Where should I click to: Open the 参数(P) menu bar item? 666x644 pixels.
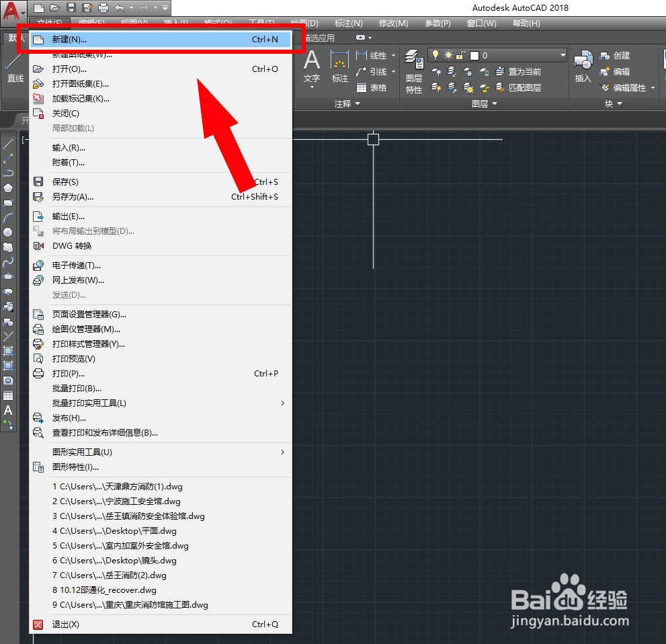click(x=438, y=24)
